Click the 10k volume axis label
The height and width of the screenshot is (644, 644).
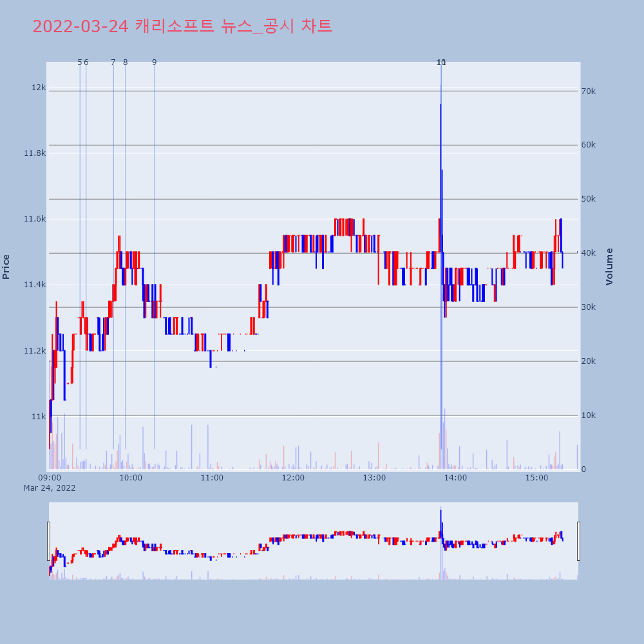[x=589, y=415]
